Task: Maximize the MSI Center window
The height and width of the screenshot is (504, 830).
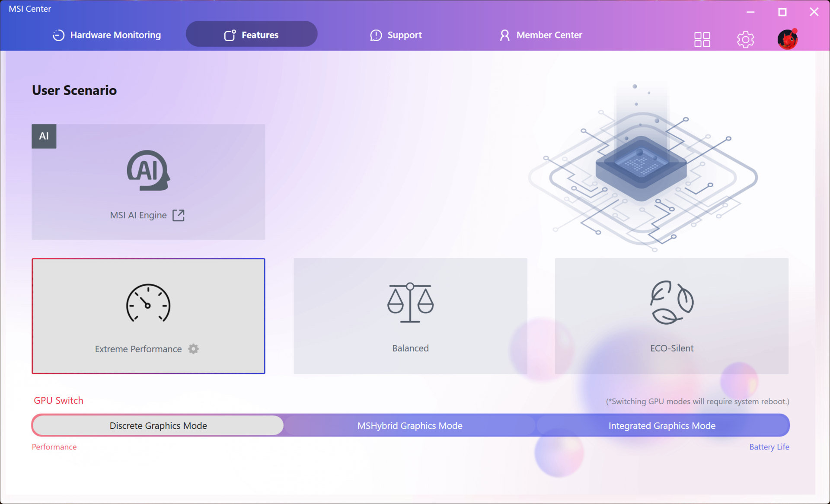Action: [x=782, y=12]
